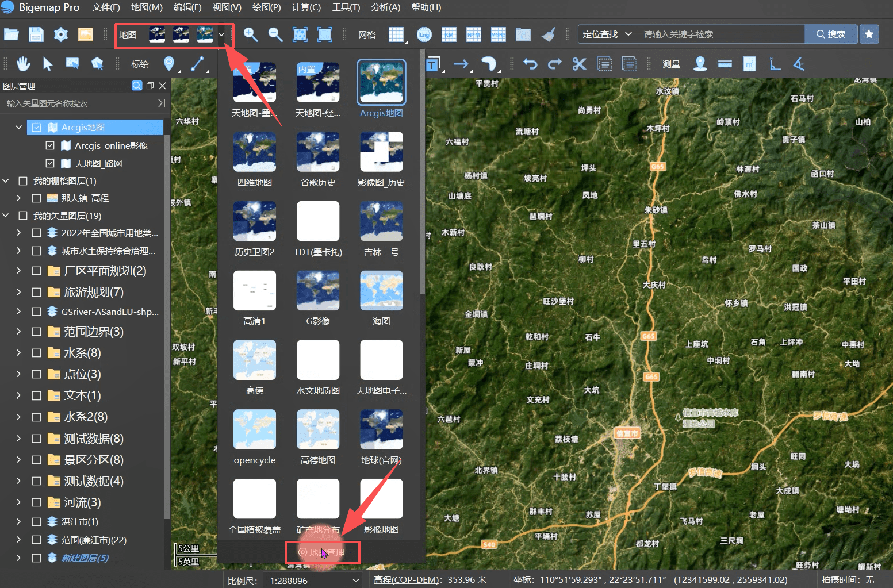Click the 搜索 search button

[831, 34]
